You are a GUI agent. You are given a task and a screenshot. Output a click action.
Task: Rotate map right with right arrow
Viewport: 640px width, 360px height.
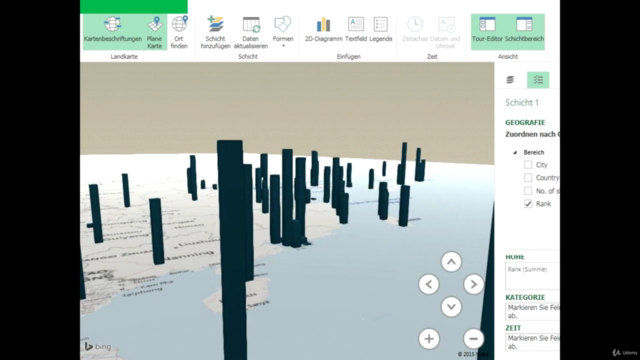(x=473, y=284)
